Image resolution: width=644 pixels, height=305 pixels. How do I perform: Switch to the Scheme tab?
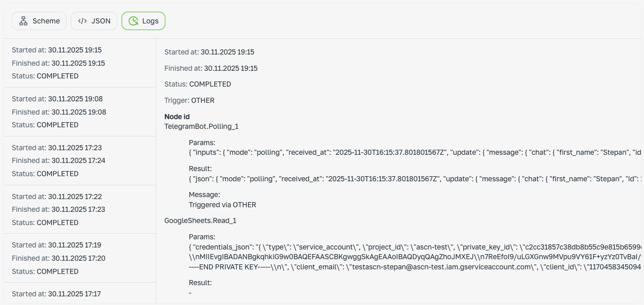point(39,21)
